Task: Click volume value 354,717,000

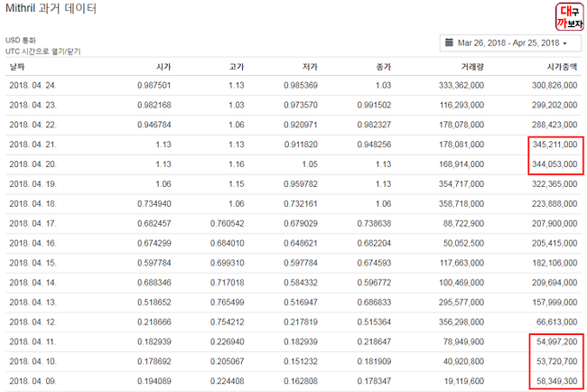Action: pyautogui.click(x=461, y=184)
